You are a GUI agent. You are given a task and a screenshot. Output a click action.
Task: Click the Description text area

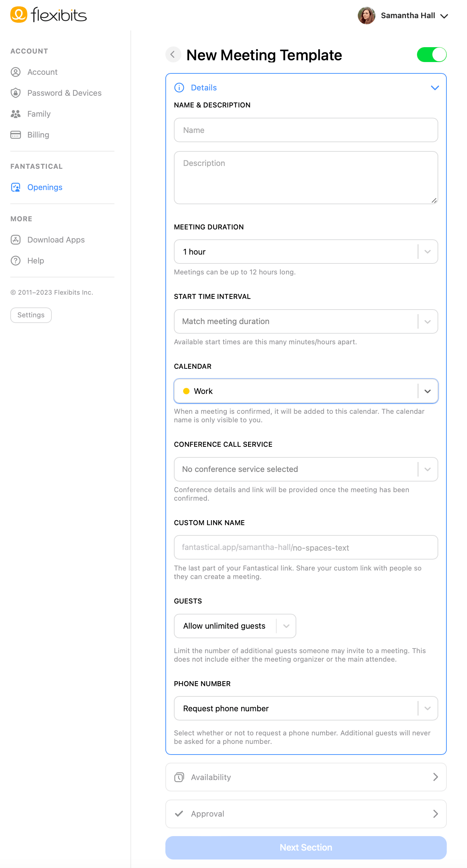306,178
